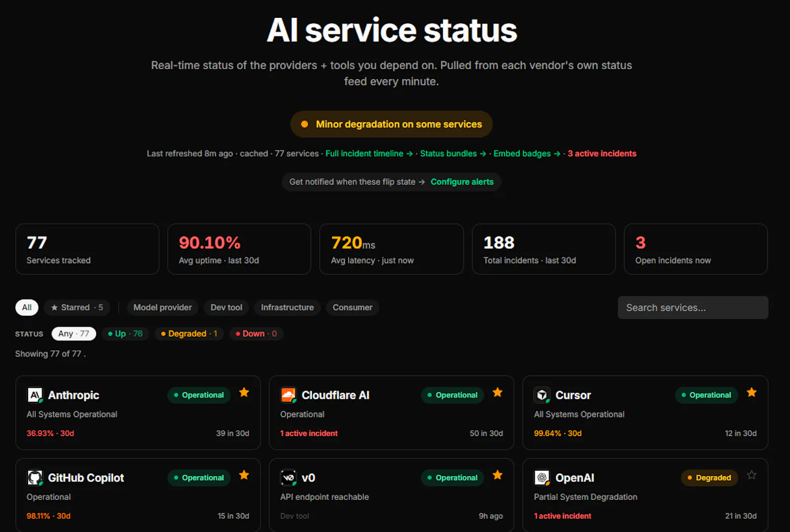This screenshot has height=532, width=790.
Task: Click the Cursor Operational badge
Action: (x=706, y=395)
